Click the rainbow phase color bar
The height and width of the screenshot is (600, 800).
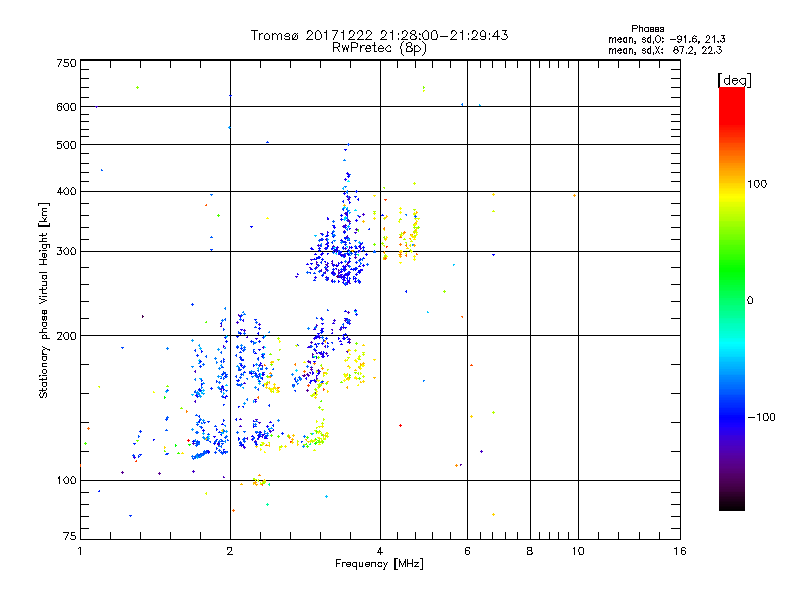click(732, 298)
